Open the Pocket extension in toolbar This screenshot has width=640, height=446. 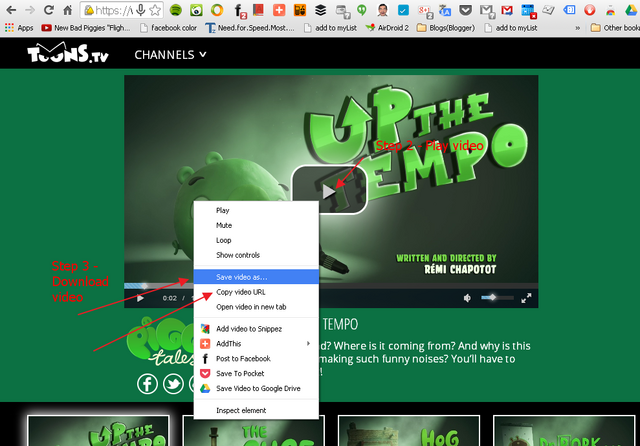[x=465, y=10]
